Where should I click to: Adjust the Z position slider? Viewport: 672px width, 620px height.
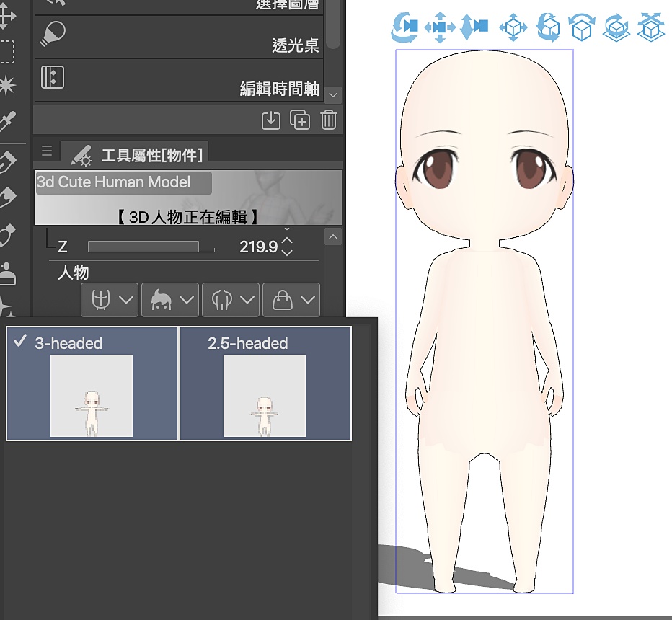pos(150,247)
